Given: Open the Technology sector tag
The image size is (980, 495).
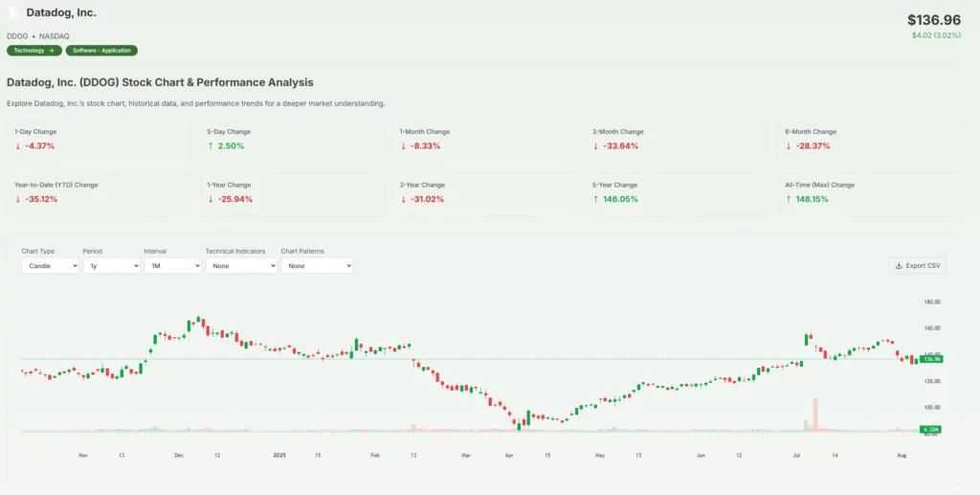Looking at the screenshot, I should point(33,51).
